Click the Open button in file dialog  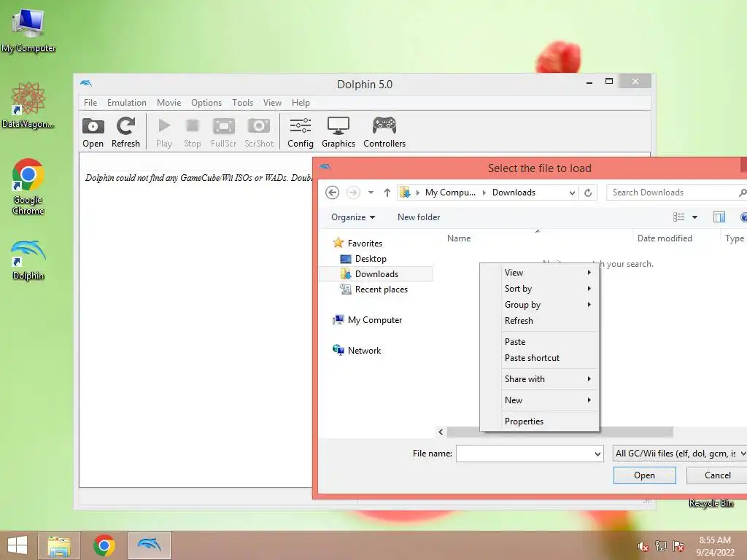(645, 475)
